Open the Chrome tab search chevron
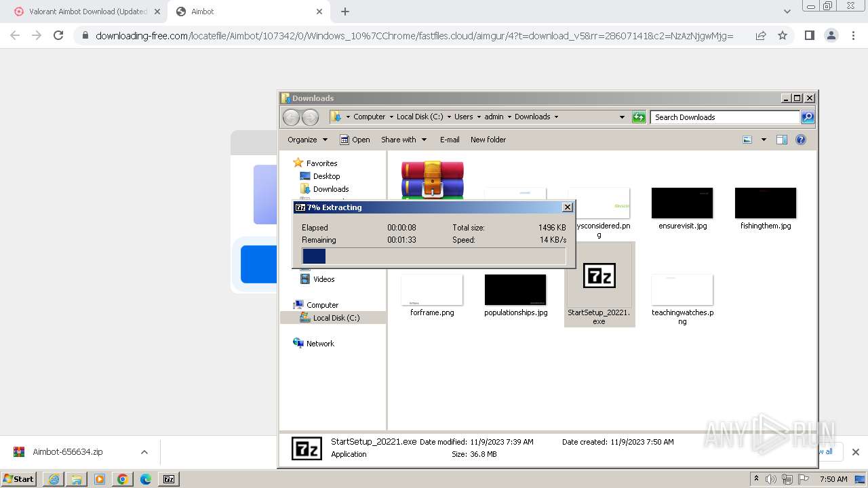Viewport: 868px width, 488px height. click(787, 12)
